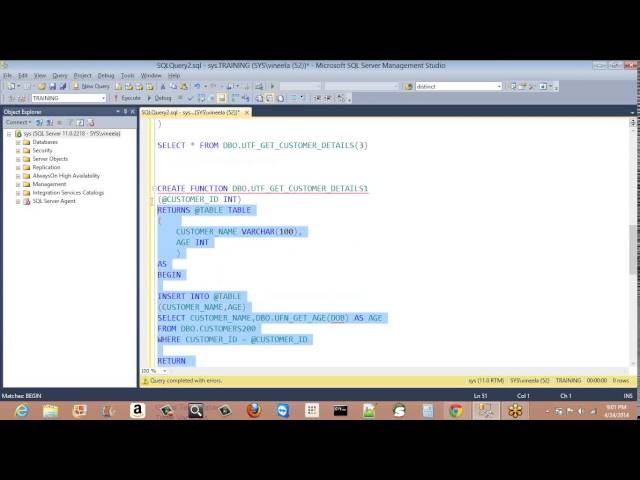Click the Start debugging play icon

(273, 87)
